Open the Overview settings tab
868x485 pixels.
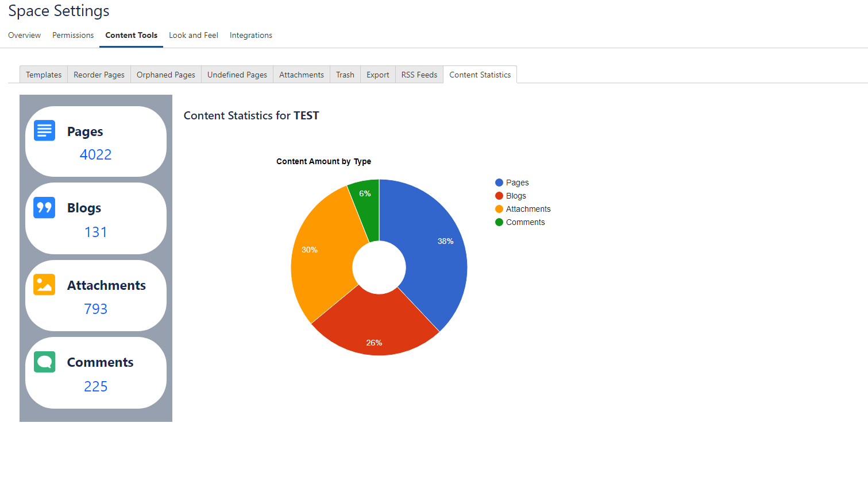24,35
